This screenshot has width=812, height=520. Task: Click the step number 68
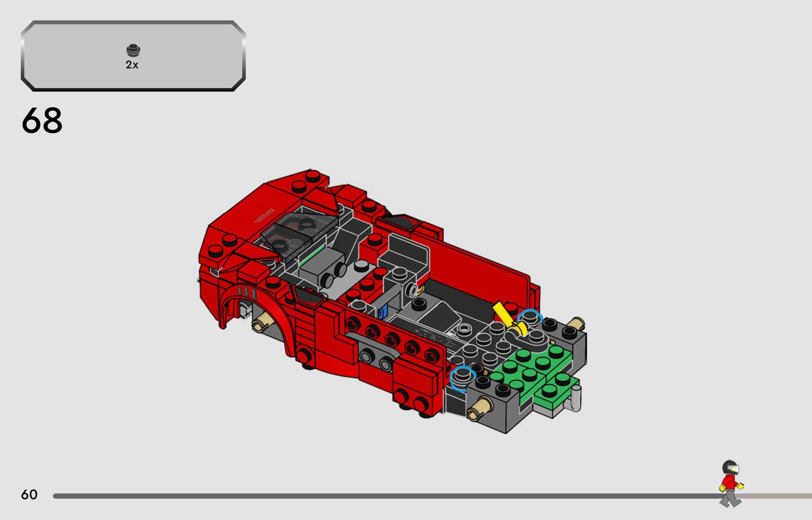[x=42, y=120]
